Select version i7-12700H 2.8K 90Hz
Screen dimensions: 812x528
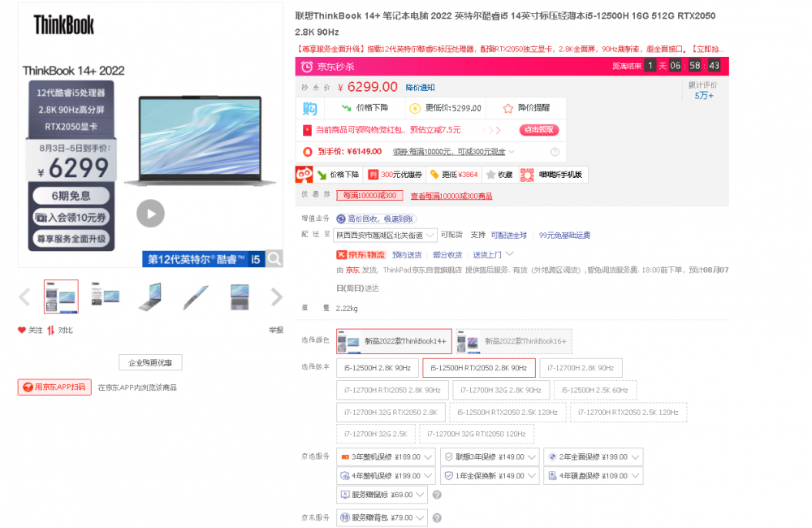point(581,368)
